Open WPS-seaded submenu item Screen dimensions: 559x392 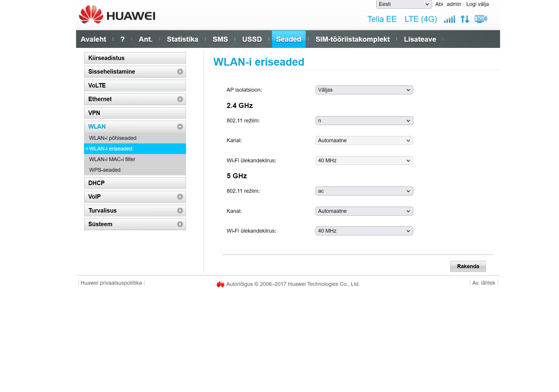pos(135,170)
